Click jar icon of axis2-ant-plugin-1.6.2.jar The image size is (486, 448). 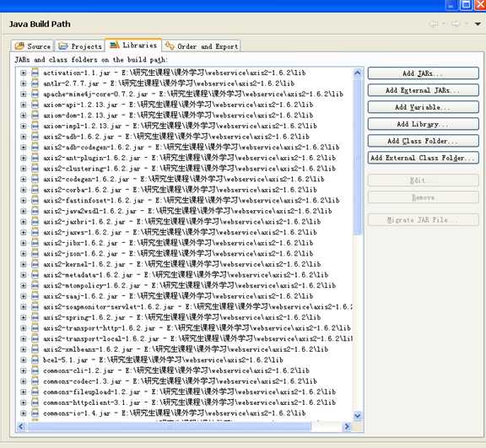coord(35,158)
